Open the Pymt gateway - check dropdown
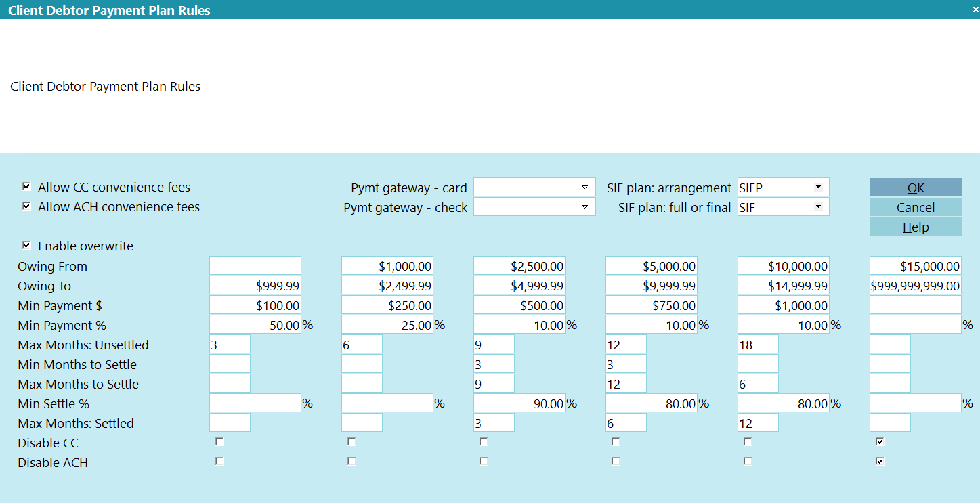980x503 pixels. pos(584,207)
